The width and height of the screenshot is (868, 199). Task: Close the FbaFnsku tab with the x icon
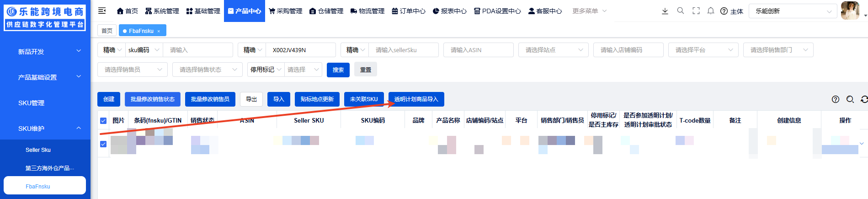click(159, 31)
